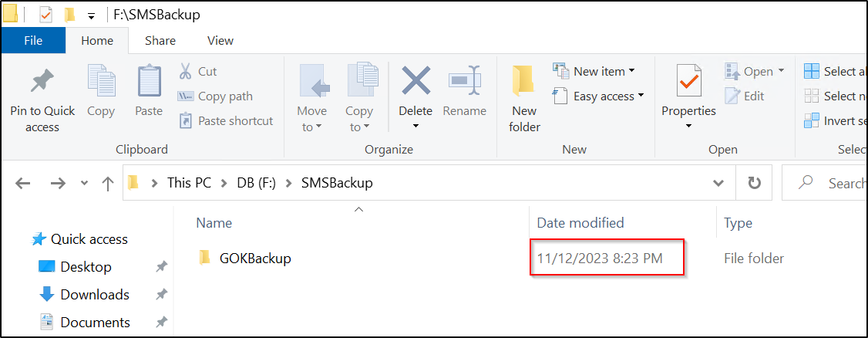Click the Cut scissors icon
868x338 pixels.
point(186,72)
